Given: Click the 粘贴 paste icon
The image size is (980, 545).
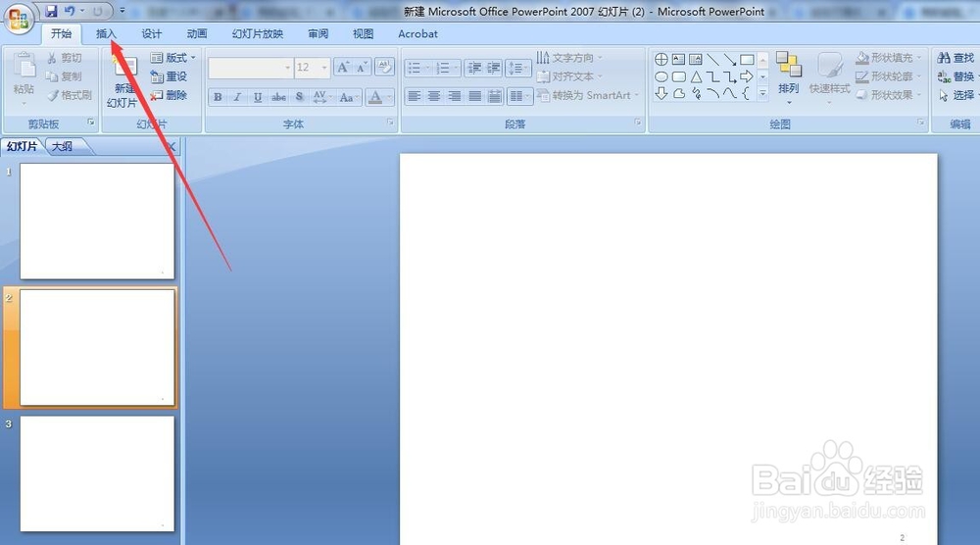Looking at the screenshot, I should tap(24, 66).
